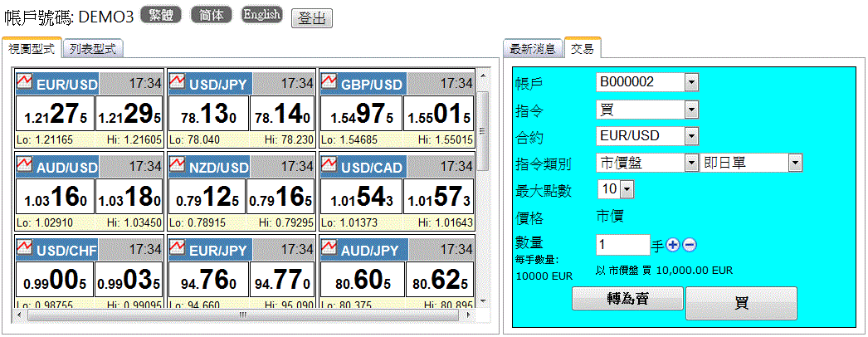Screen dimensions: 868x337
Task: Open the USD/CAD chart icon
Action: (329, 166)
